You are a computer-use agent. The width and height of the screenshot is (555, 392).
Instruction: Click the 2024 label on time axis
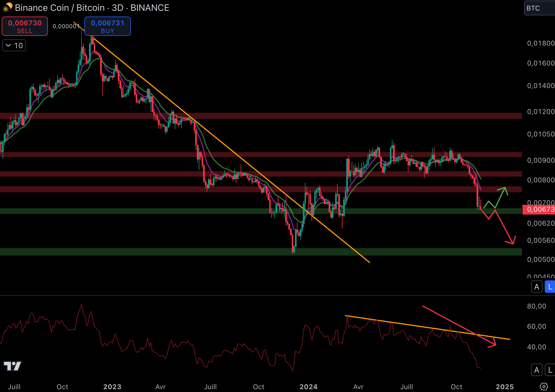click(x=308, y=387)
